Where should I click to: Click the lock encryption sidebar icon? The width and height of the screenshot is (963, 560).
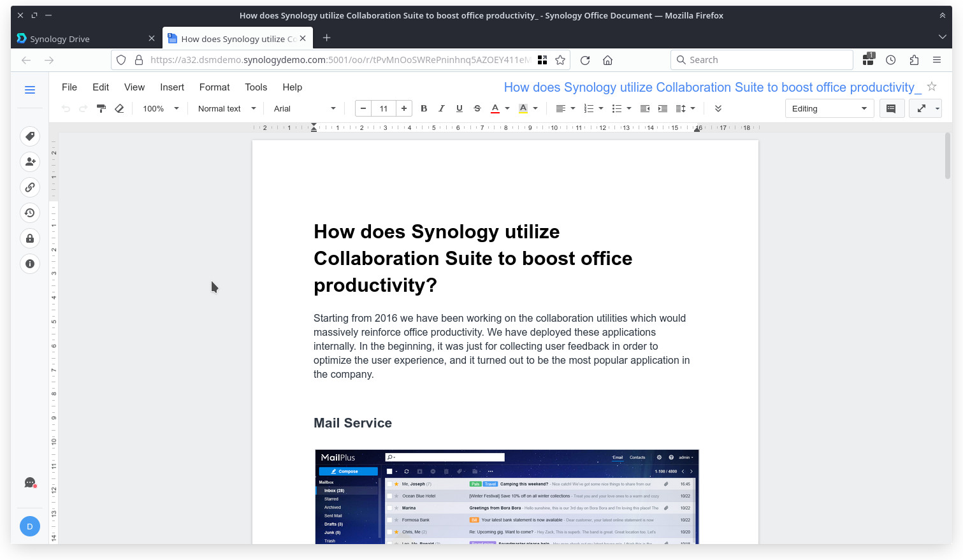pos(30,238)
